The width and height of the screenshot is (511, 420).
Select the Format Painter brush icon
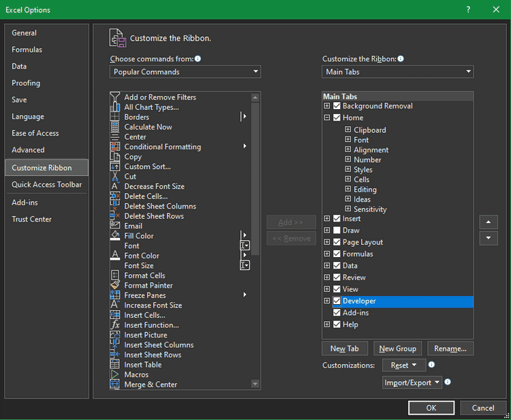tap(115, 286)
